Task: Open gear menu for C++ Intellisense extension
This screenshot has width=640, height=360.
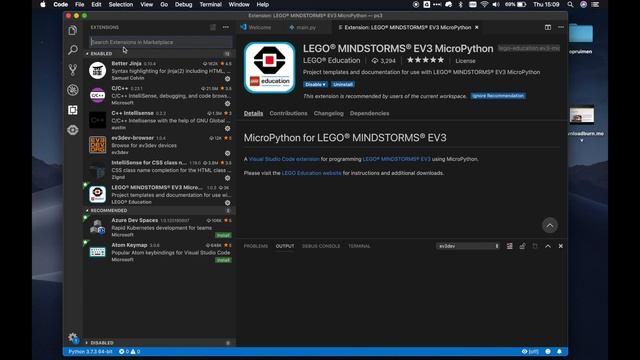Action: 227,129
